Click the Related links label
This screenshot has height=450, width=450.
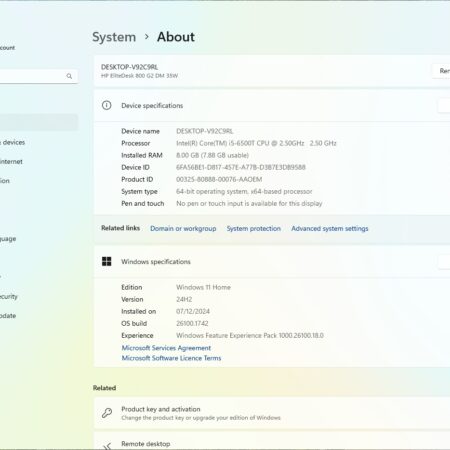point(120,228)
